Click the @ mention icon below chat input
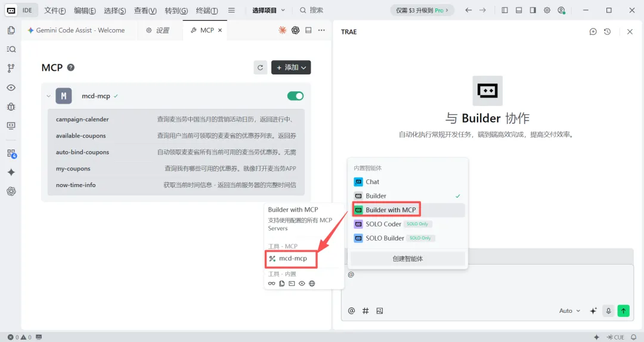 pos(352,311)
